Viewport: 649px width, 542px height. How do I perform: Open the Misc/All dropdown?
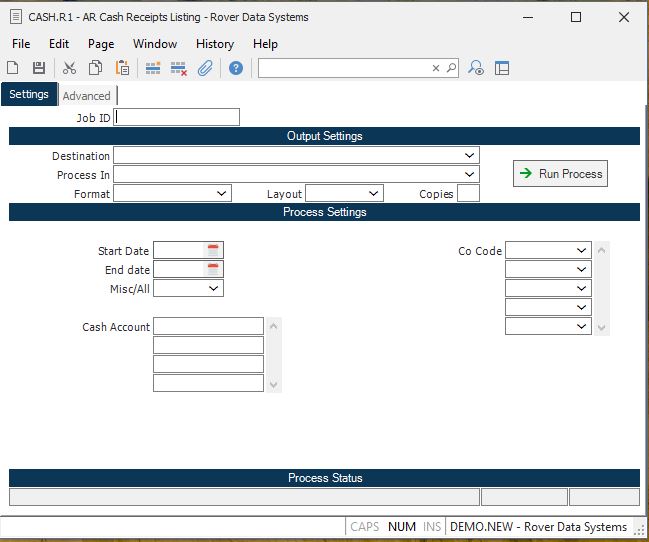214,288
